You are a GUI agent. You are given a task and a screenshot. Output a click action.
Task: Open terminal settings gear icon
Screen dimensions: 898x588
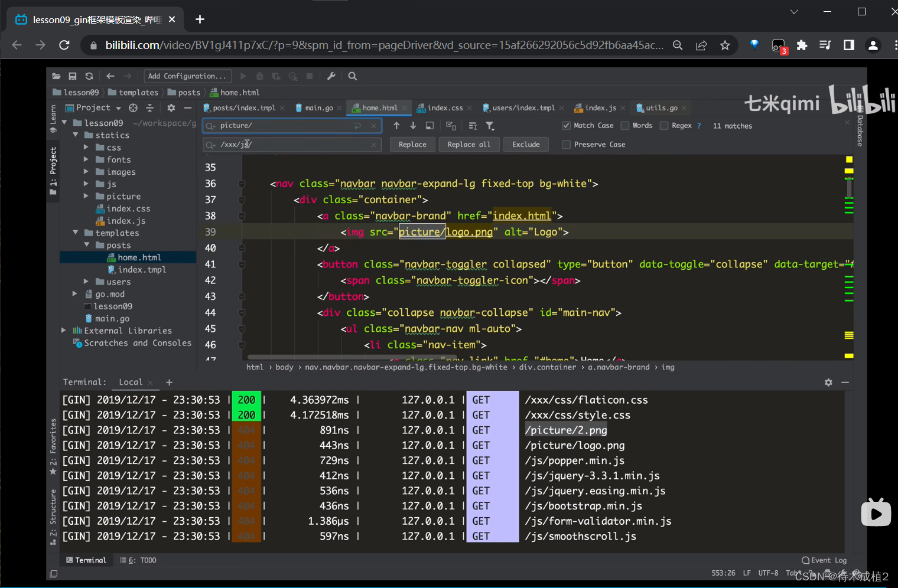(x=828, y=383)
